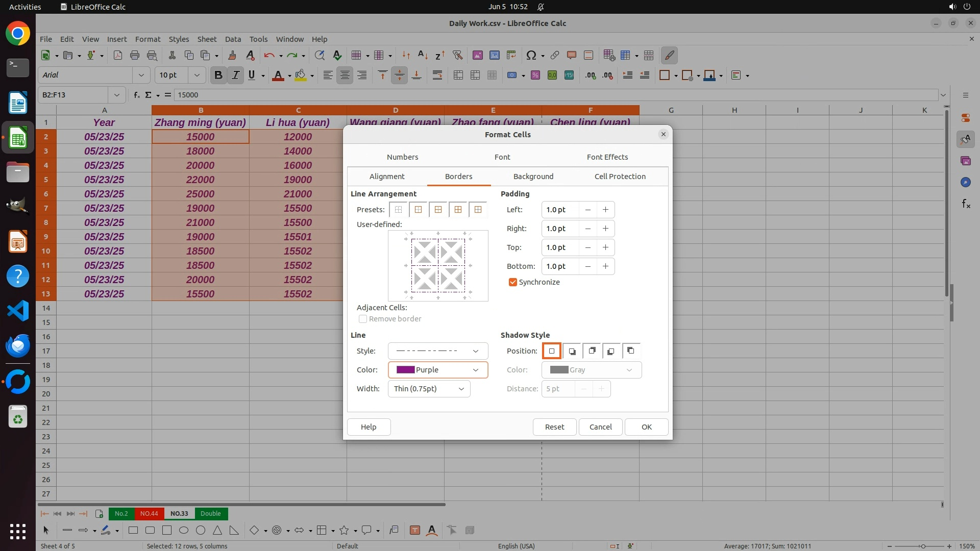Select the 'Box and All Inner Lines' preset
The image size is (980, 551).
[x=458, y=210]
